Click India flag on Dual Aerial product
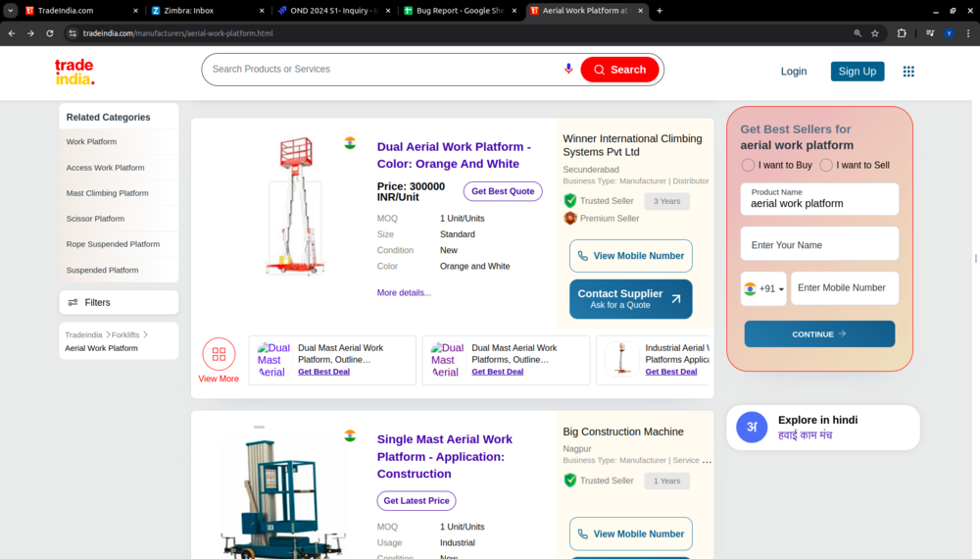The height and width of the screenshot is (559, 980). tap(350, 143)
